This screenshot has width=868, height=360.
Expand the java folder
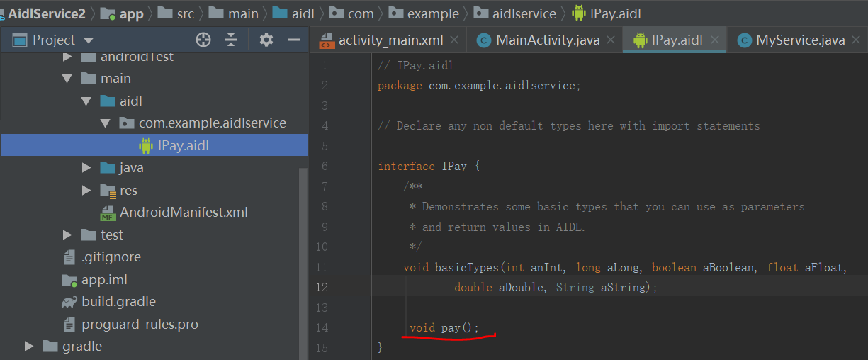tap(86, 168)
